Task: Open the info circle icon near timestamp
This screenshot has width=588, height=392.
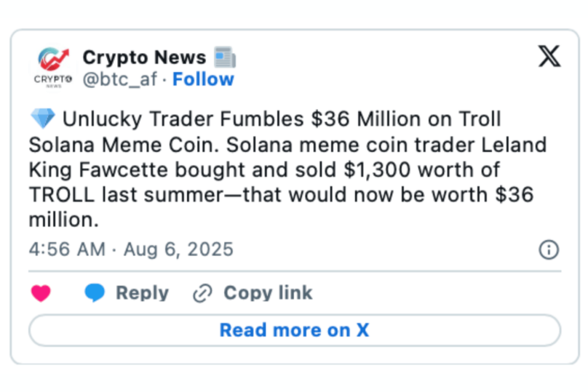Action: tap(549, 250)
